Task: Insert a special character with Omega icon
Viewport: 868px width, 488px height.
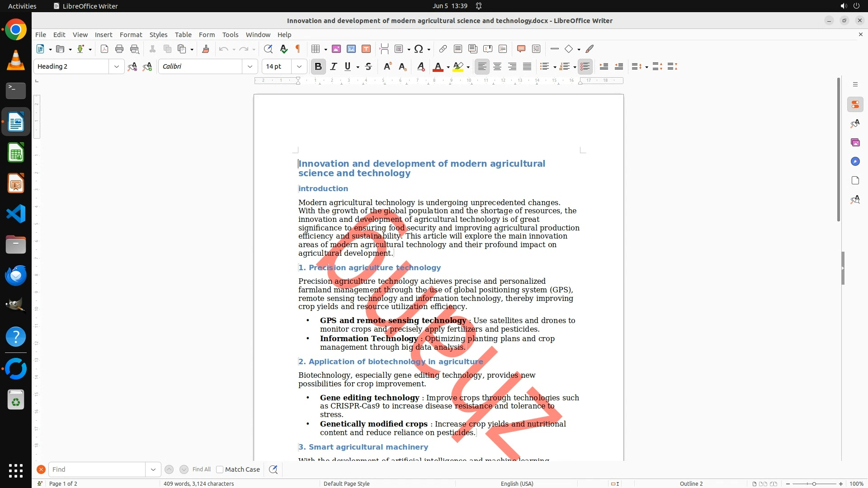Action: click(419, 49)
